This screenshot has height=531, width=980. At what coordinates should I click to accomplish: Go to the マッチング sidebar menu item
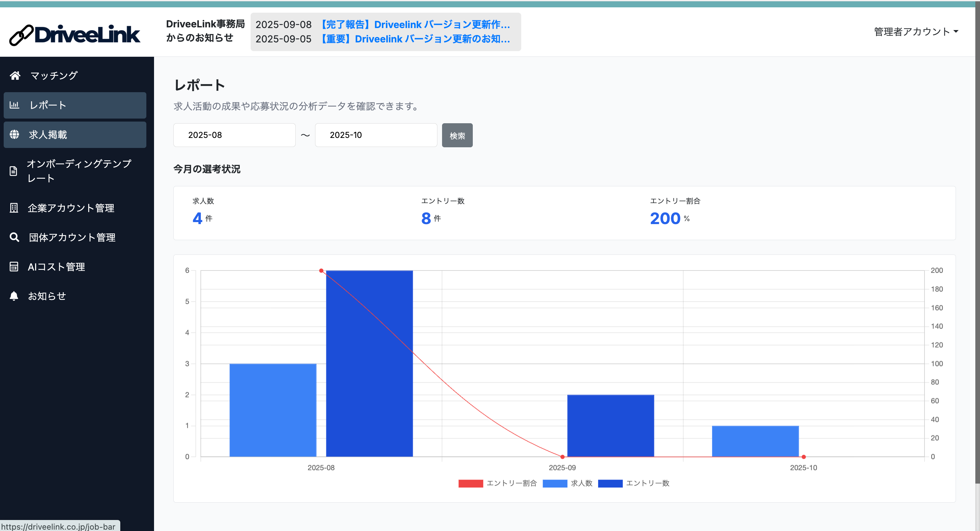click(x=54, y=76)
